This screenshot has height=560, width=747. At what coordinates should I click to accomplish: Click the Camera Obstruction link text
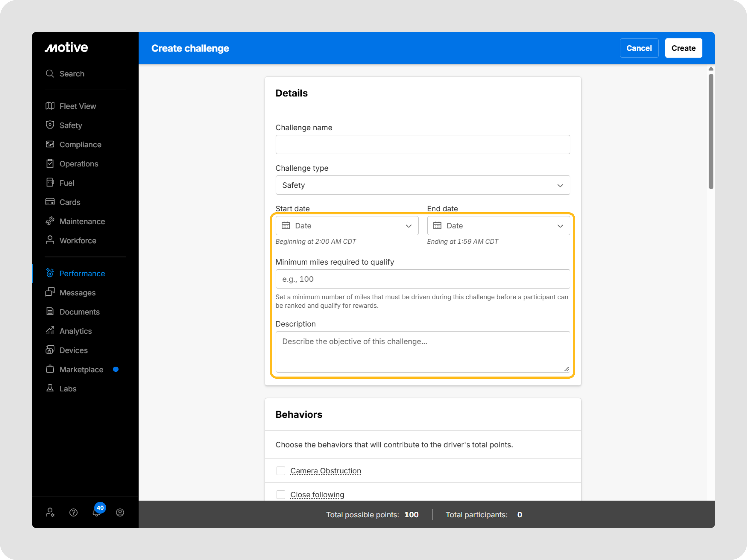point(325,471)
